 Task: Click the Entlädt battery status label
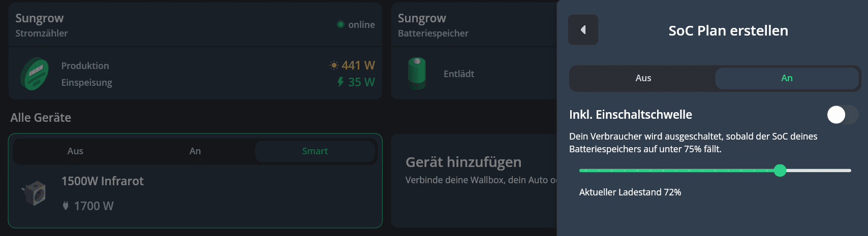(459, 74)
